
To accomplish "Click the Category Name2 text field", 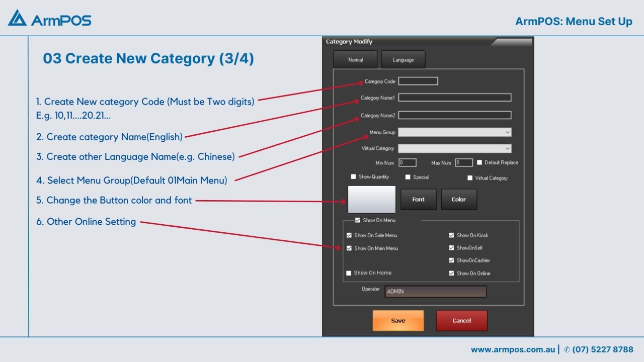I will [454, 115].
